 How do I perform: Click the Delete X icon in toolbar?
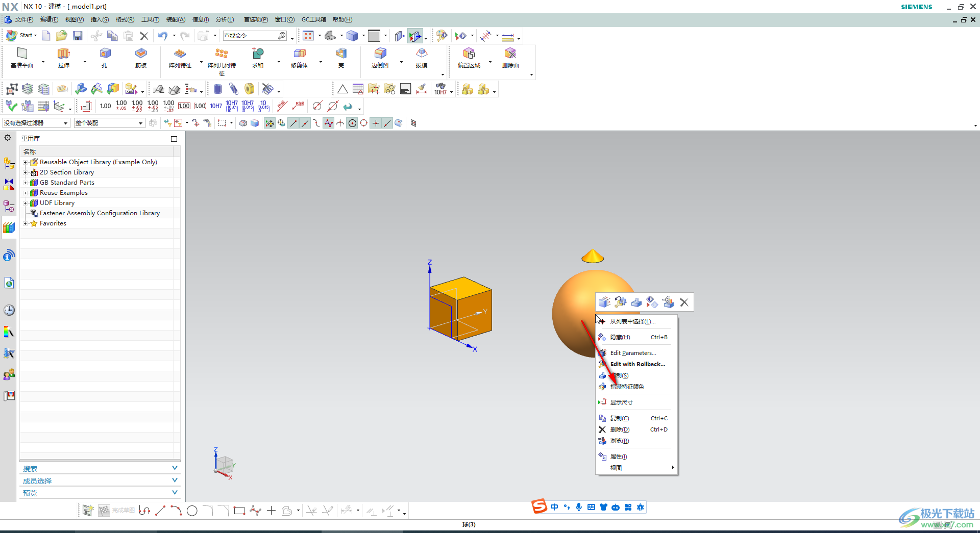(144, 36)
